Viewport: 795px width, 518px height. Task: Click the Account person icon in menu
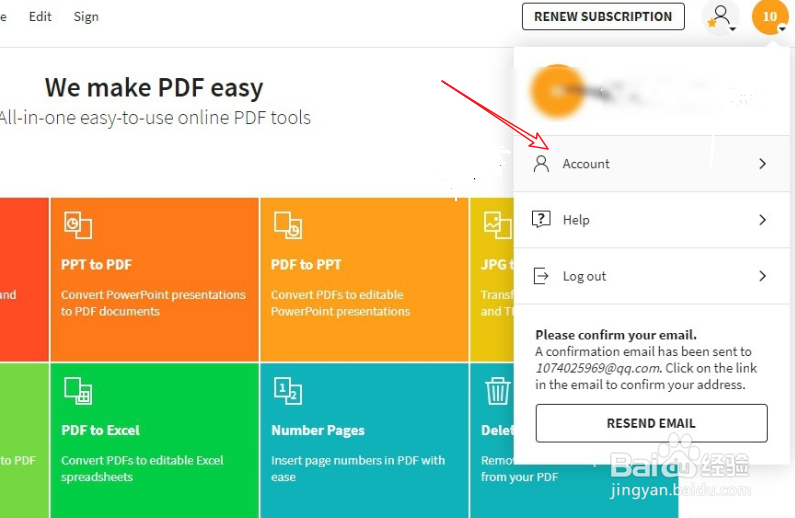(541, 164)
